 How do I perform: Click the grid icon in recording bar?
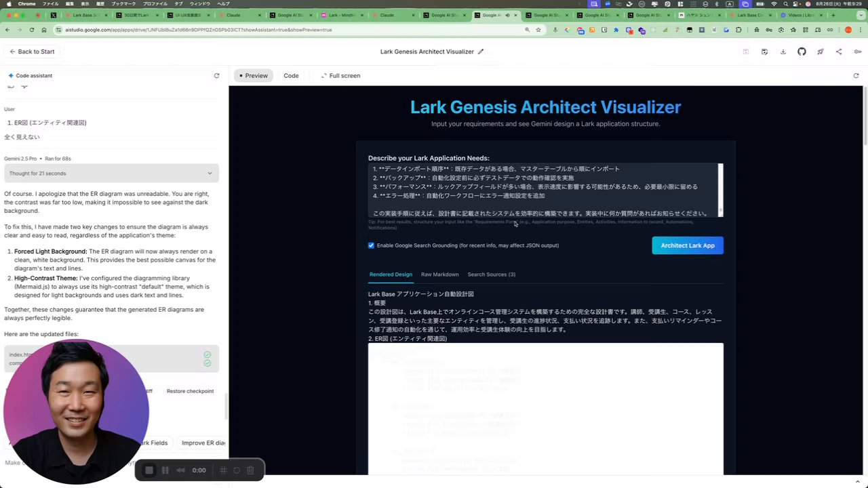(x=223, y=470)
